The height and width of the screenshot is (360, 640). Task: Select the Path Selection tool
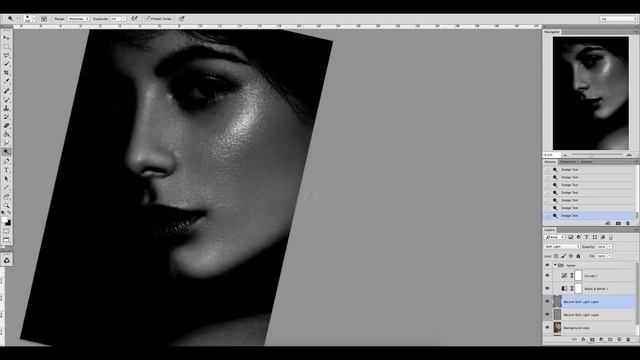pyautogui.click(x=6, y=179)
